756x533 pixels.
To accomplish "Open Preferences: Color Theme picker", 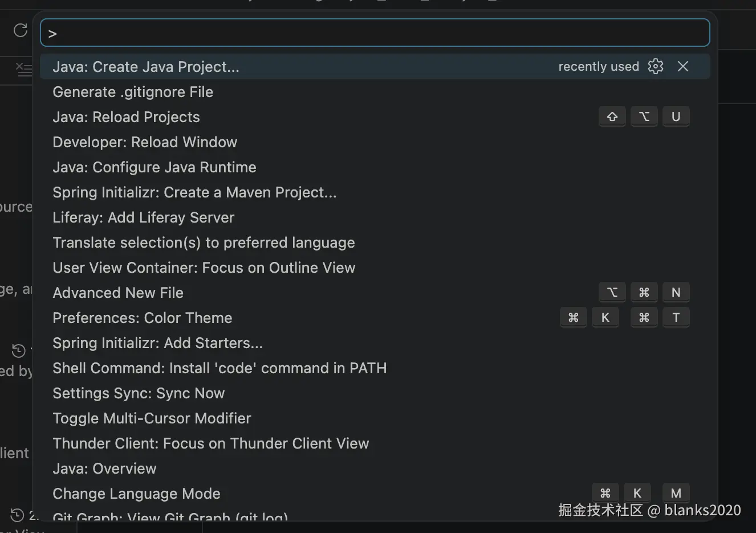I will point(143,318).
